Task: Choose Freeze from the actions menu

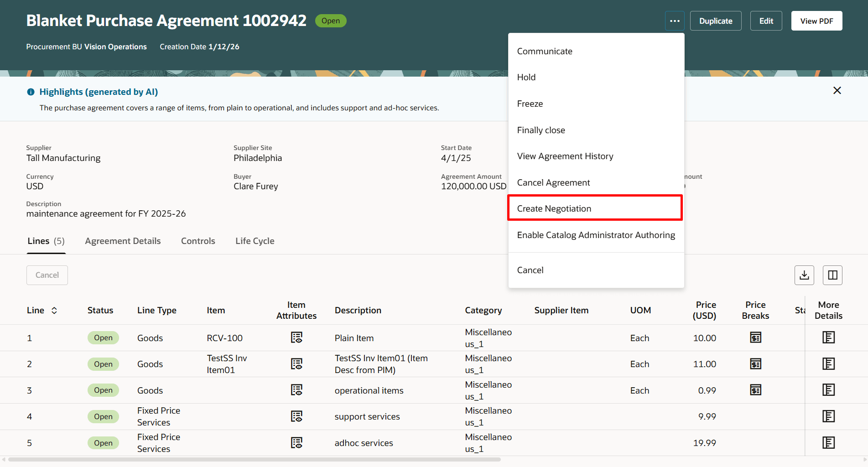Action: [530, 104]
